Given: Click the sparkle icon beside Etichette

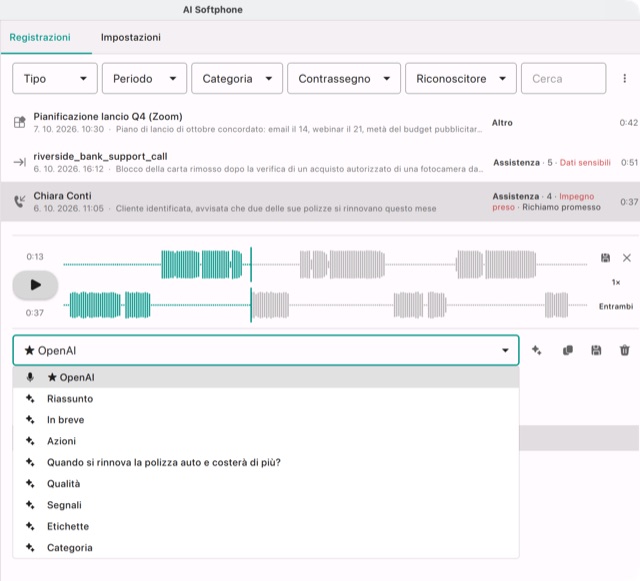Looking at the screenshot, I should [x=30, y=525].
